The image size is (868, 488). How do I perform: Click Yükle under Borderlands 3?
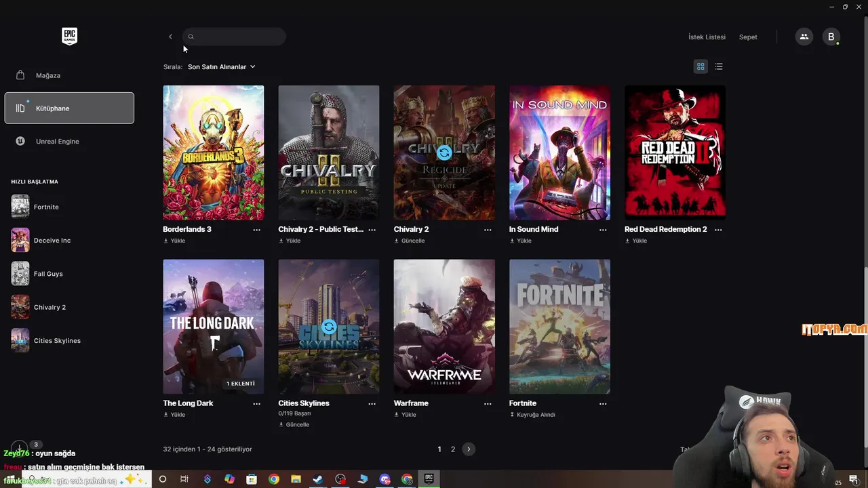click(174, 241)
